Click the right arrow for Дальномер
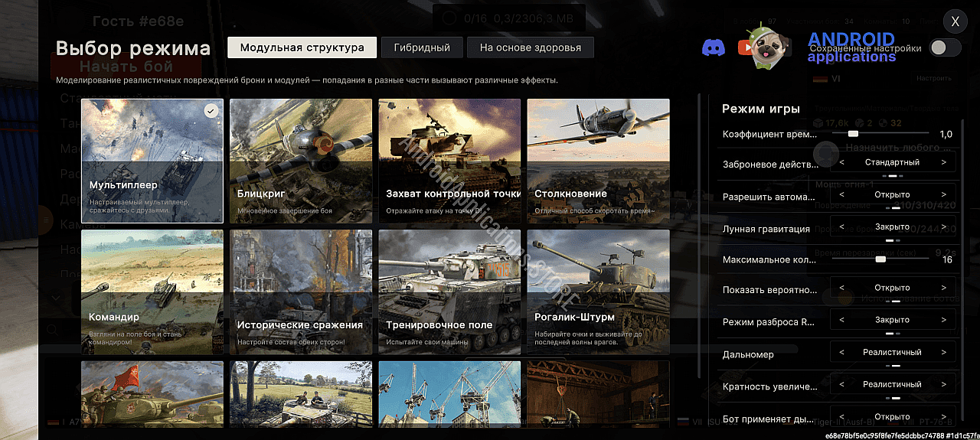 pyautogui.click(x=943, y=352)
